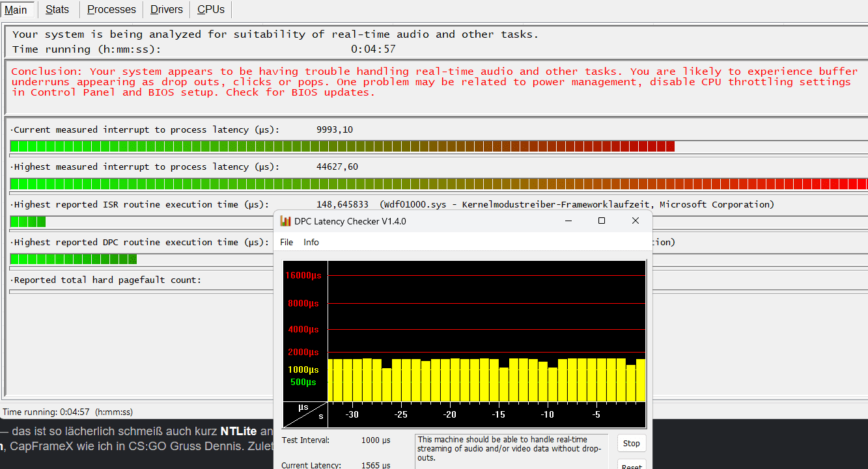
Task: Open the File menu
Action: 287,242
